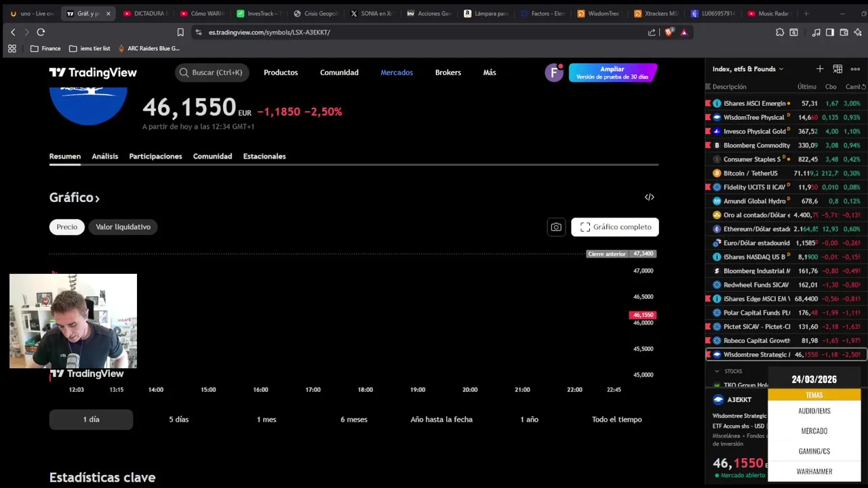Select the Valor liquidativo chart toggle
The height and width of the screenshot is (488, 868).
(x=123, y=227)
